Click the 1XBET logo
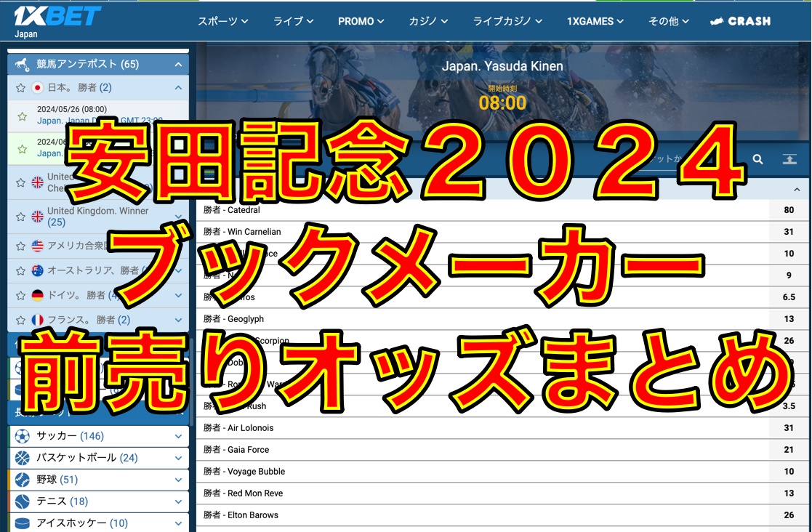 click(x=57, y=17)
